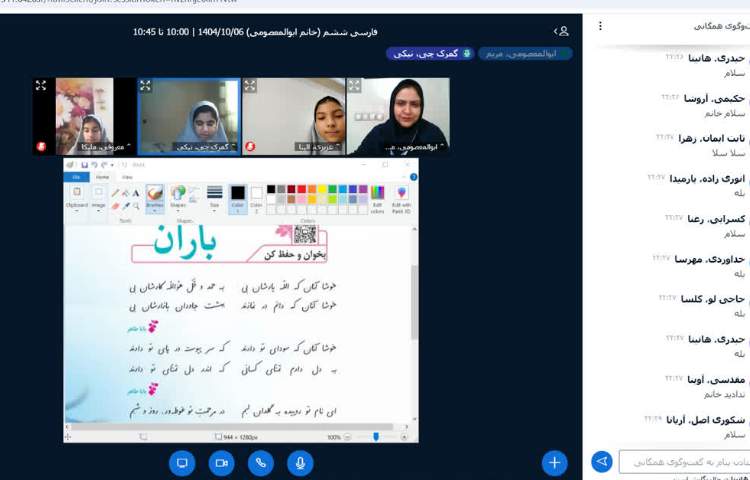Viewport: 750px width, 480px height.
Task: Click Paint horizontal scrollbar
Action: [230, 426]
